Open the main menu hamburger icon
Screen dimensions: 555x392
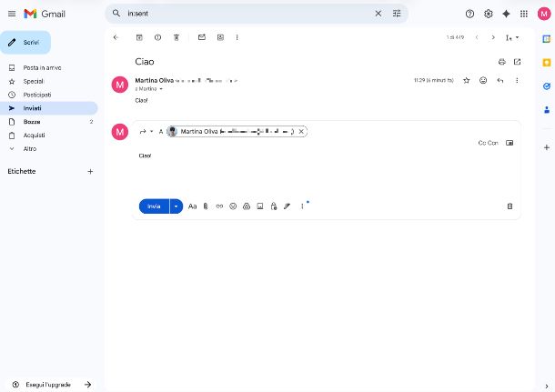tap(12, 14)
